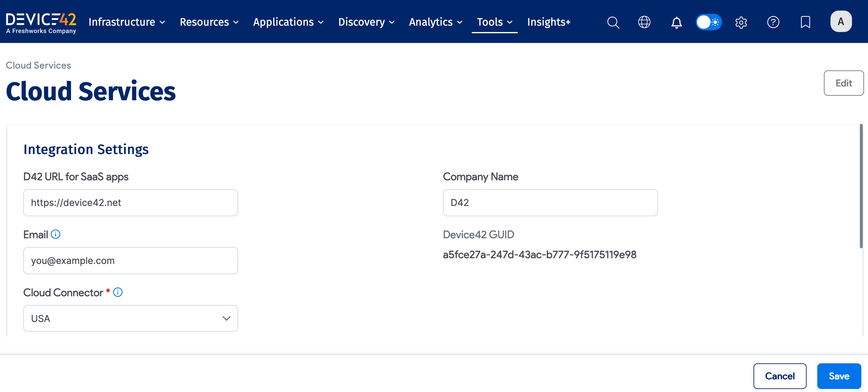Image resolution: width=868 pixels, height=392 pixels.
Task: Open the global search
Action: point(613,22)
